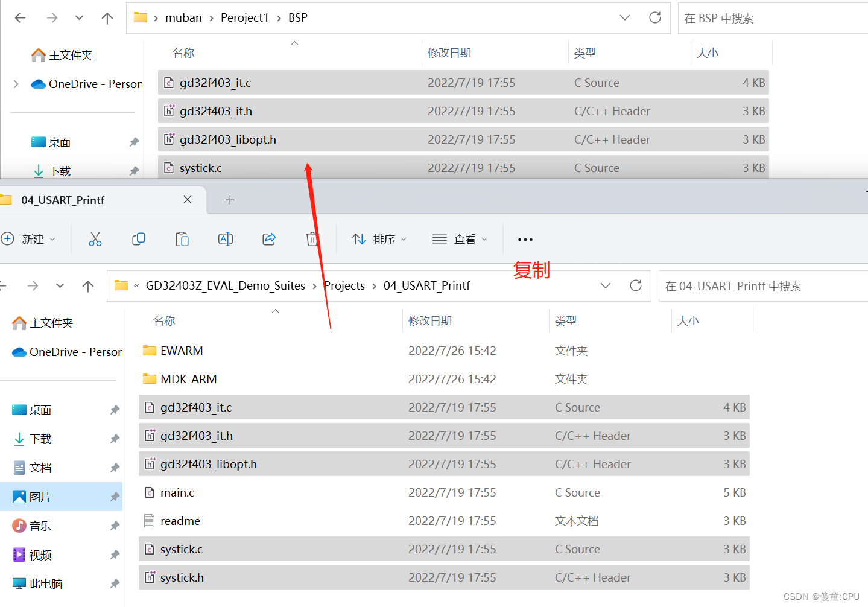Select OneDrive in 04_USART_Printf sidebar
868x607 pixels.
click(67, 352)
